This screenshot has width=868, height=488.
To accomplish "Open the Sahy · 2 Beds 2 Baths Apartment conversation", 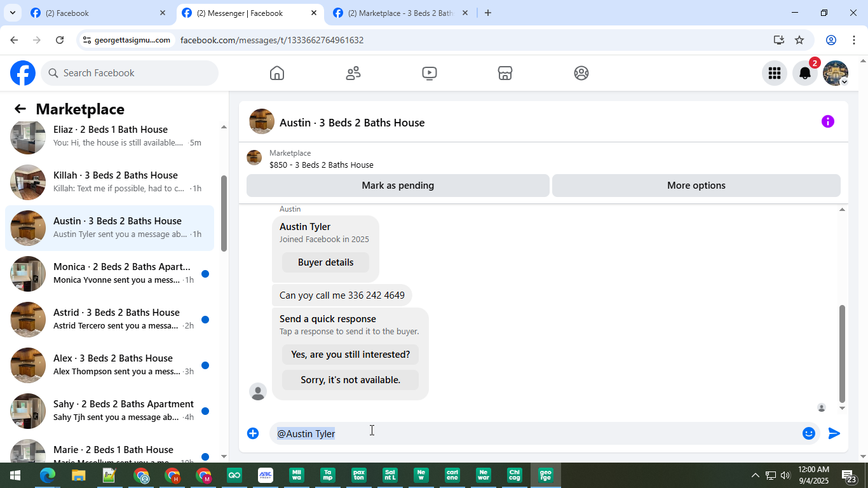I will [x=109, y=411].
